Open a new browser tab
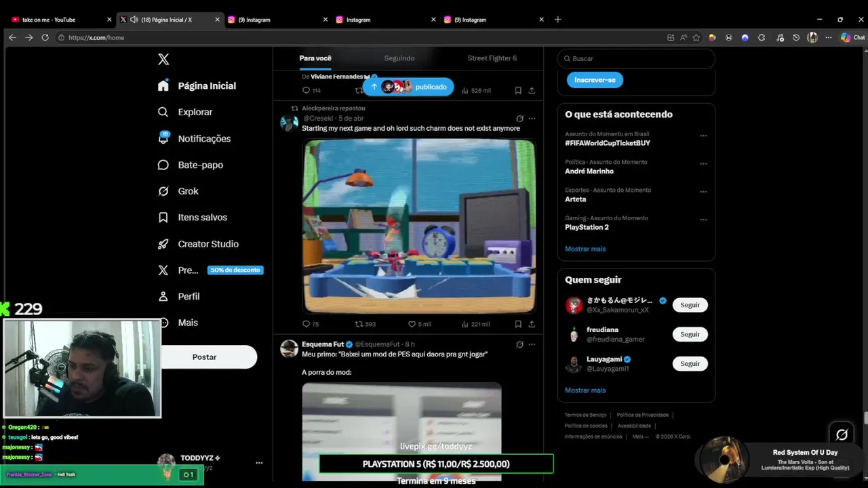 coord(557,20)
